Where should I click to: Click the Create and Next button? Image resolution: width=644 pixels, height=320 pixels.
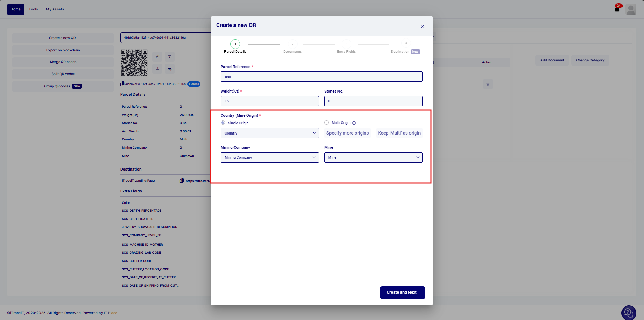pyautogui.click(x=402, y=292)
